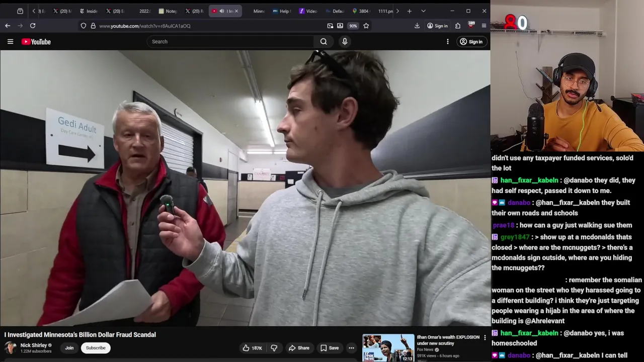Screen dimensions: 644x362
Task: Switch to the Defau tab
Action: coord(335,11)
